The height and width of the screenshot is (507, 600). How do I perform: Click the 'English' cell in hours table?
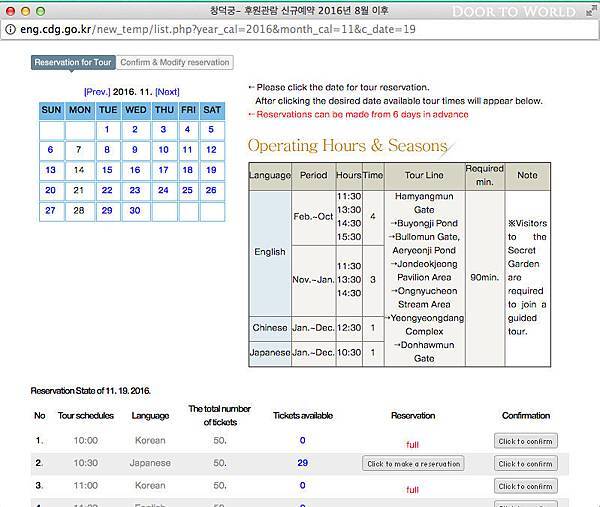(270, 252)
